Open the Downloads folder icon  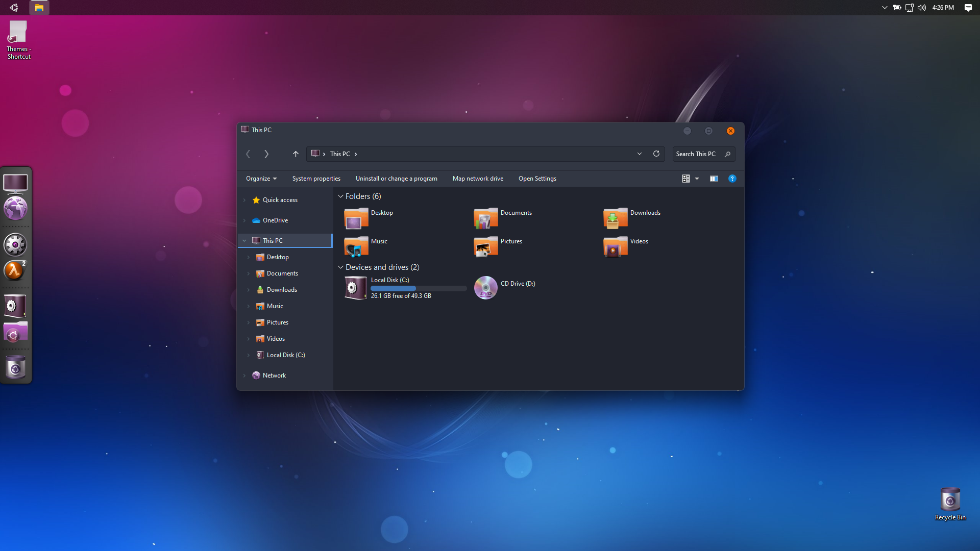tap(615, 218)
